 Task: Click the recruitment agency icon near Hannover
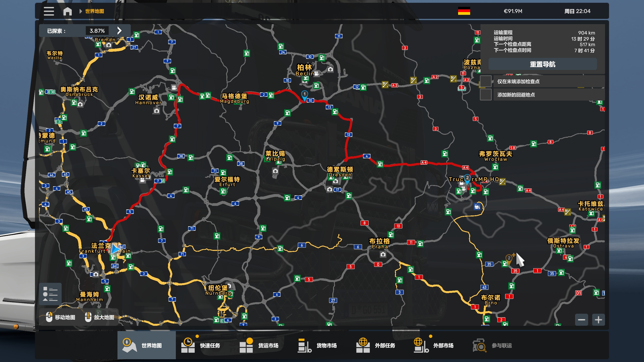174,87
